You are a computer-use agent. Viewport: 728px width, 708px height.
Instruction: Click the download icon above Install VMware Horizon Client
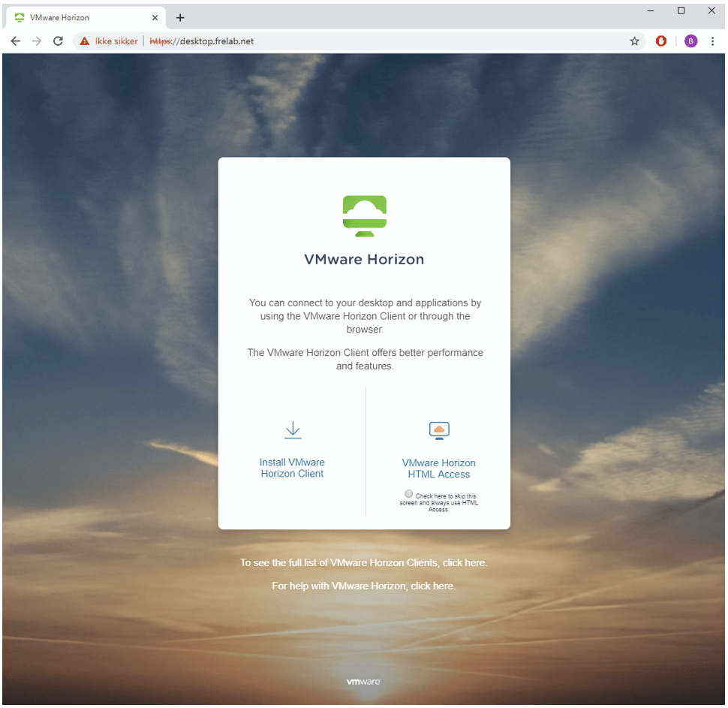[x=292, y=429]
